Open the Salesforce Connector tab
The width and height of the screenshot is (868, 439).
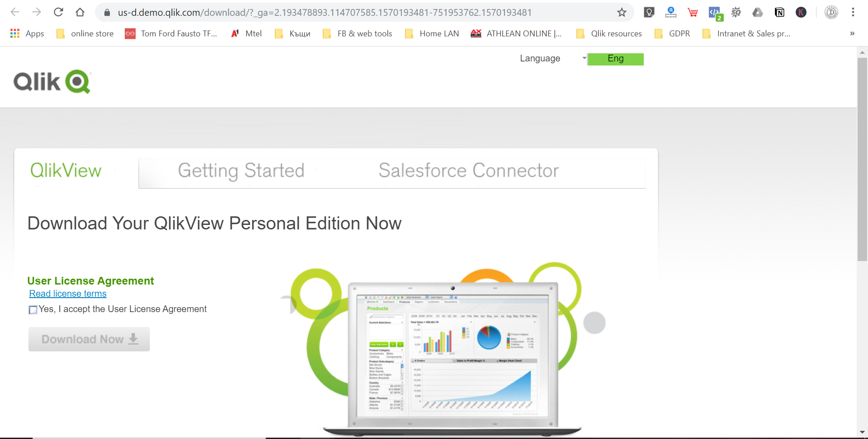(x=468, y=171)
